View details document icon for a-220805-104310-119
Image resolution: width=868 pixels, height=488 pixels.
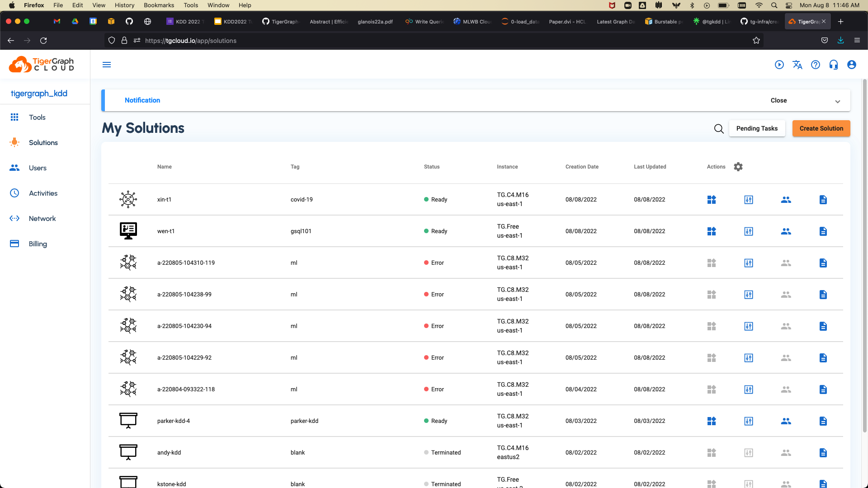point(823,263)
